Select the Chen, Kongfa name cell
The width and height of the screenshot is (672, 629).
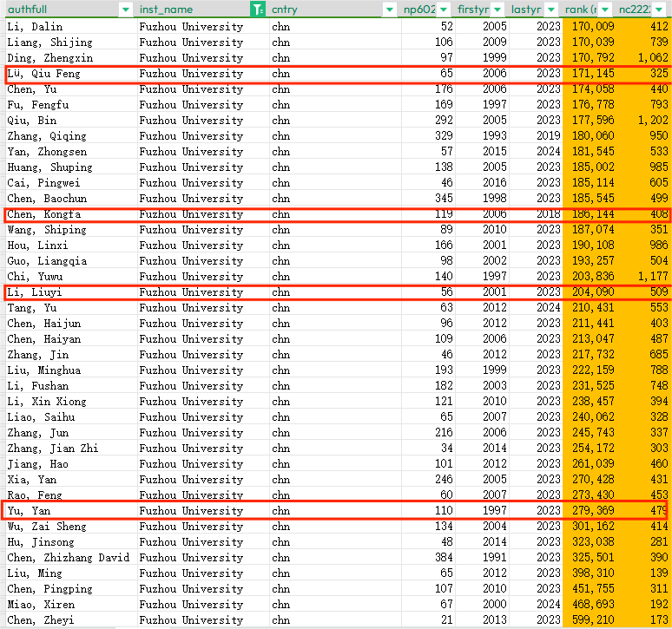(x=43, y=214)
